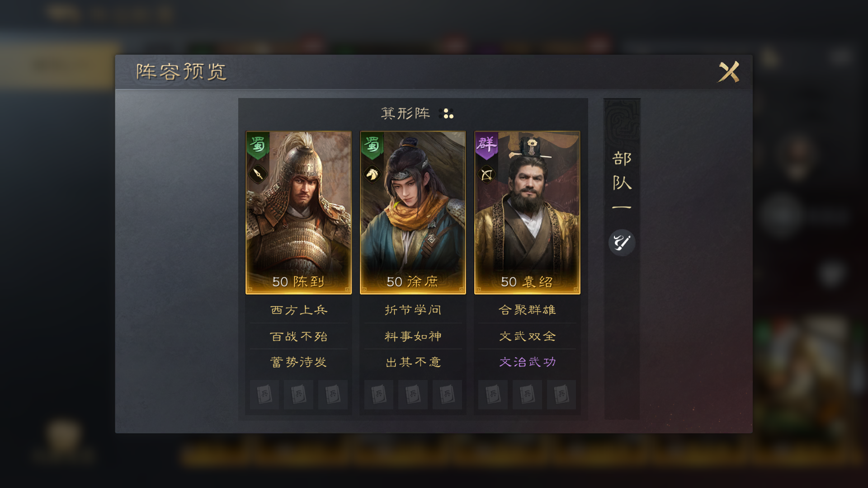View the 西方上兵 skill
The image size is (868, 488).
click(298, 310)
